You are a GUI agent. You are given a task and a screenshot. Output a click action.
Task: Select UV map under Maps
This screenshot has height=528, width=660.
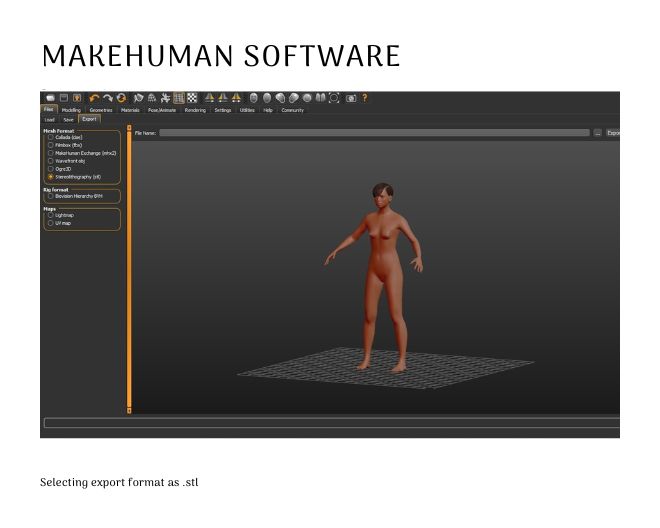[x=59, y=223]
